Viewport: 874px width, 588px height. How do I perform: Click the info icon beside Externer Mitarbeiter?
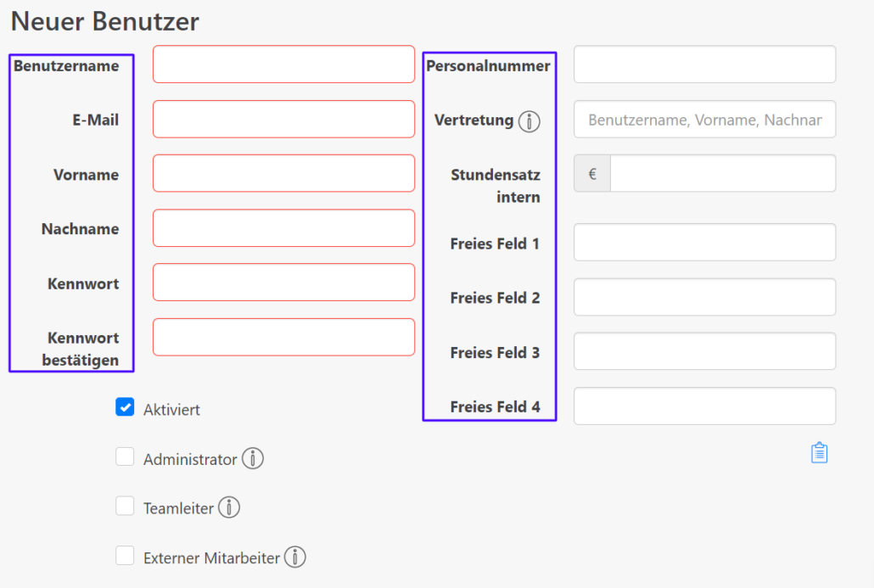pyautogui.click(x=294, y=557)
